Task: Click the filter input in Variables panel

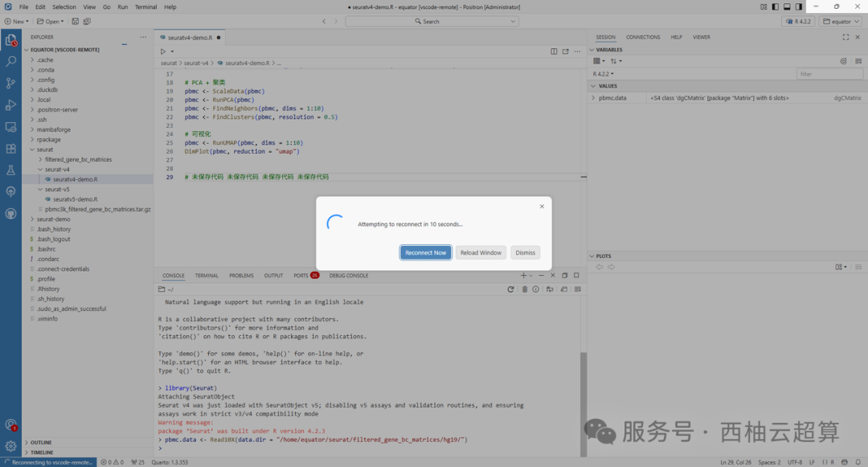Action: point(829,72)
